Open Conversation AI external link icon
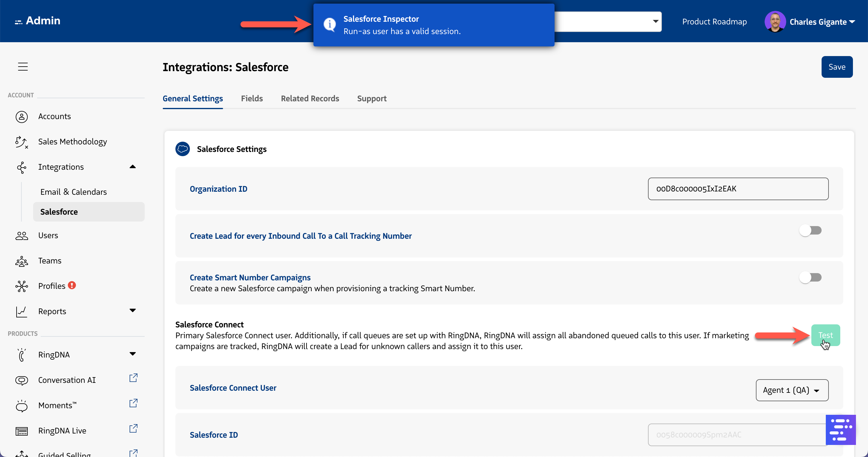The width and height of the screenshot is (868, 457). 134,378
